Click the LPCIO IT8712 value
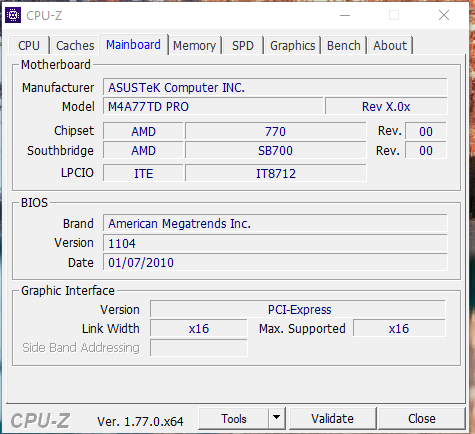 [x=276, y=173]
